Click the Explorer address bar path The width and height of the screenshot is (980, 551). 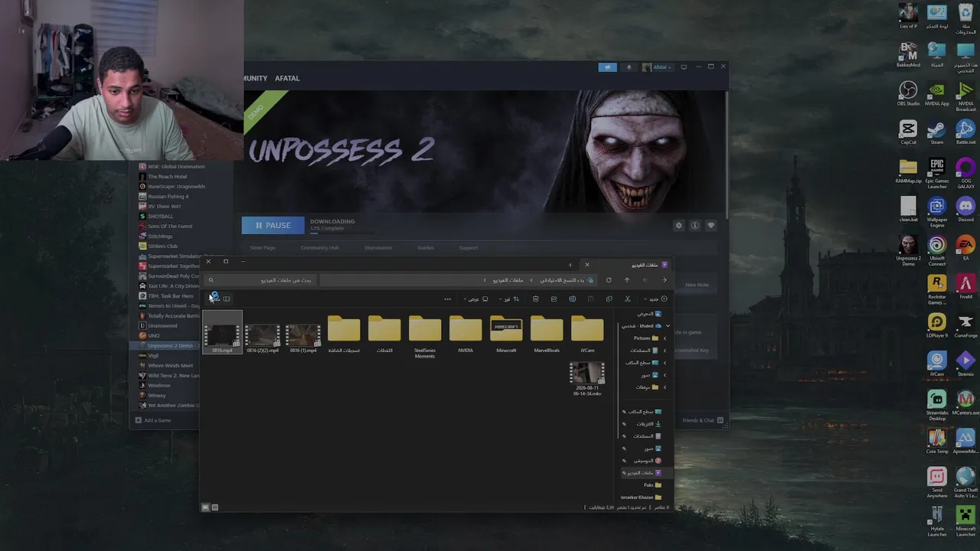coord(457,280)
